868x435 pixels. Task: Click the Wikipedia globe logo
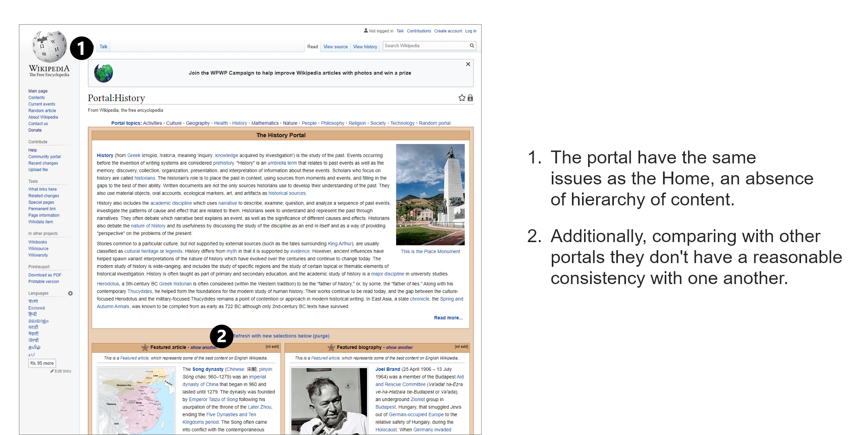tap(49, 46)
